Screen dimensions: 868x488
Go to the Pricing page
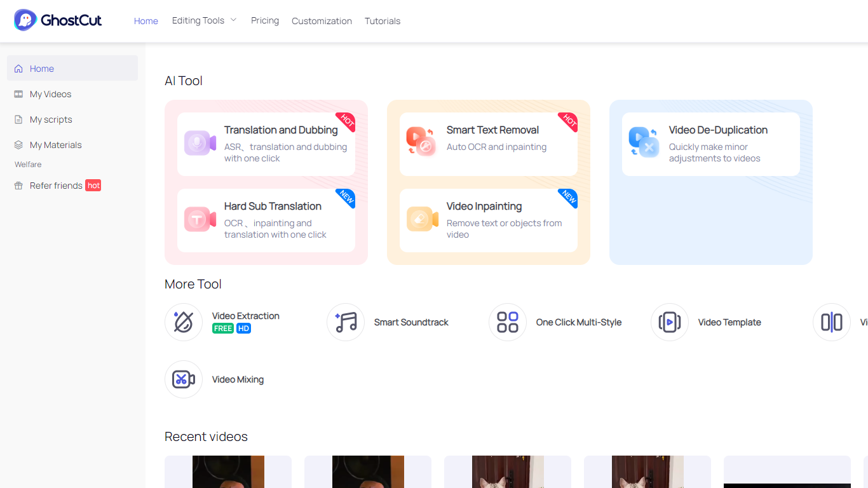coord(264,20)
